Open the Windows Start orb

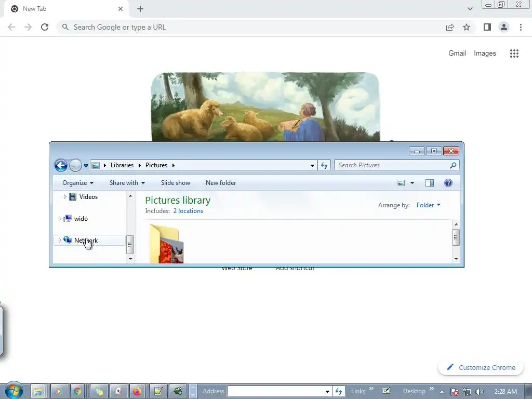14,390
